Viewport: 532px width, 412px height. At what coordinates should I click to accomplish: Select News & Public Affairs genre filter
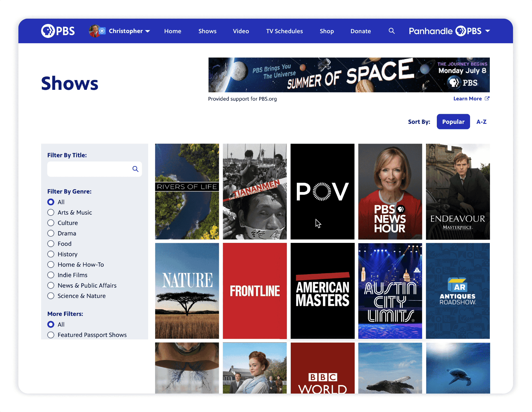point(51,286)
